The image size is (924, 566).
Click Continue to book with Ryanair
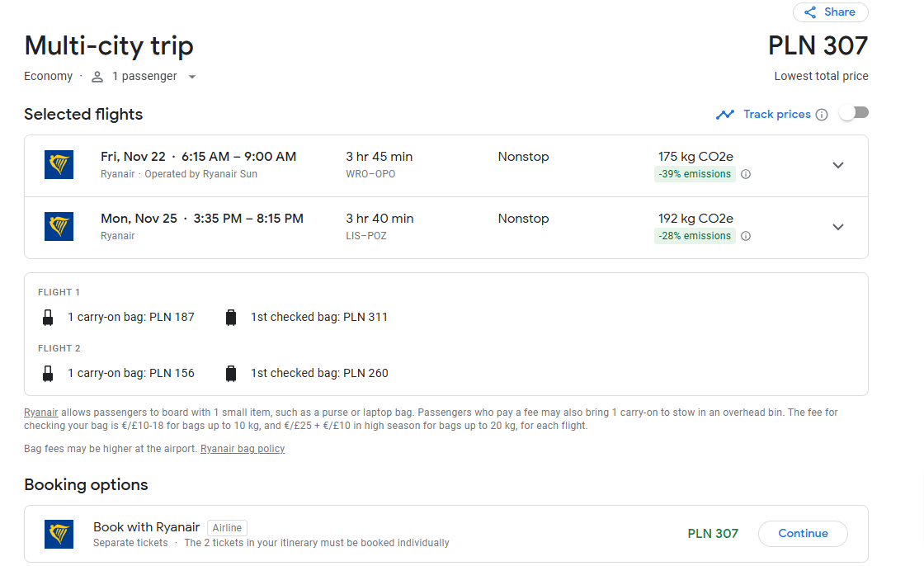(x=803, y=534)
